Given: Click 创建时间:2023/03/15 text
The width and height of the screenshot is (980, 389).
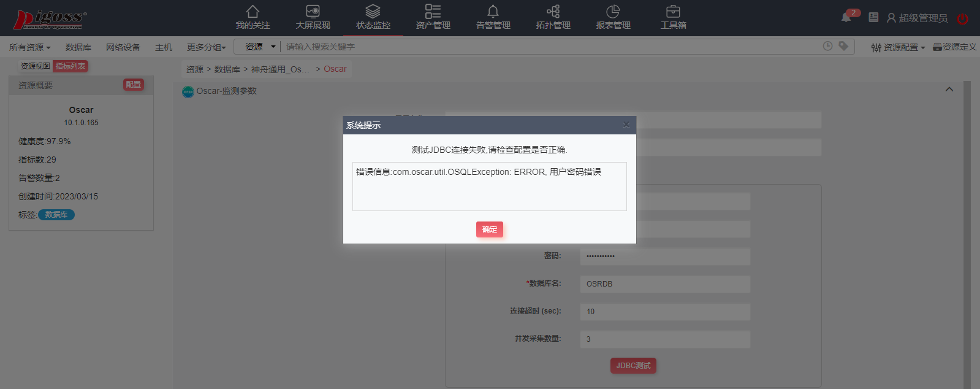Looking at the screenshot, I should [58, 196].
